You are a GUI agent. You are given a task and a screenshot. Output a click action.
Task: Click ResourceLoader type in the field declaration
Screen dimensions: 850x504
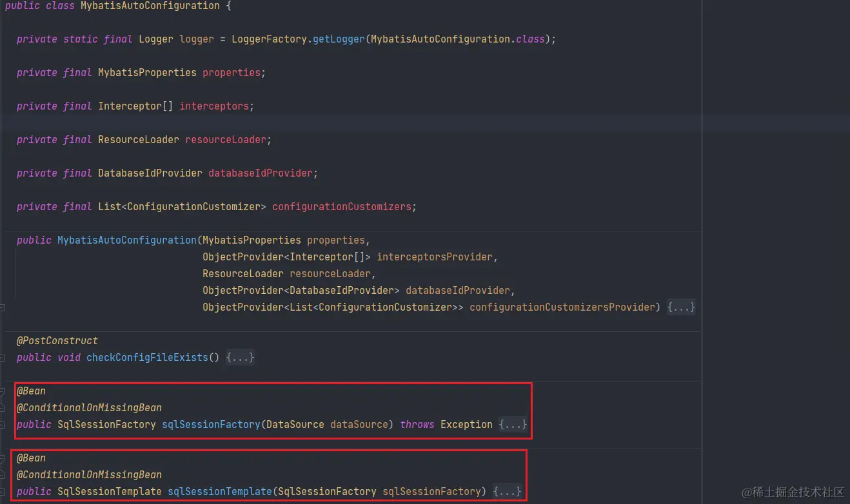(x=139, y=140)
